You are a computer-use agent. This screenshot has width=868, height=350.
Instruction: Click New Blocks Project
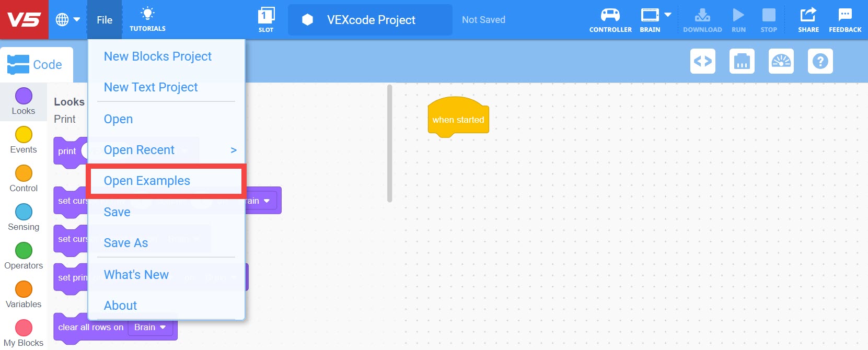point(157,56)
